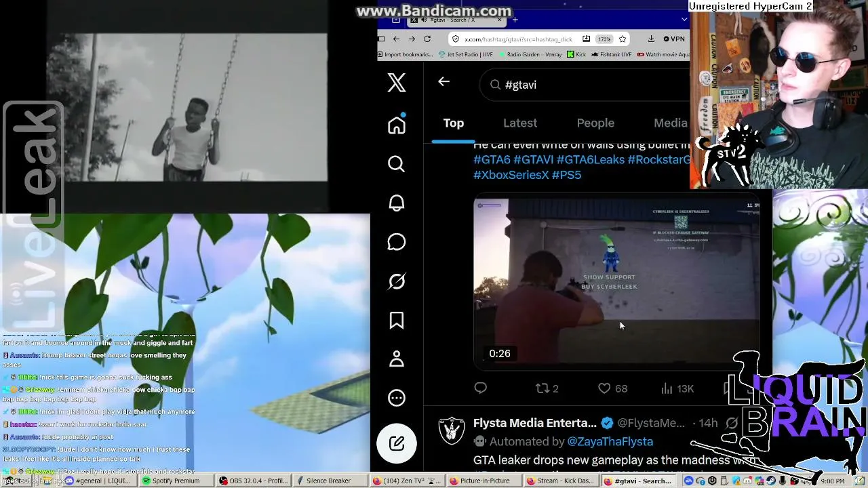This screenshot has width=868, height=488.
Task: Open the Notifications bell
Action: pyautogui.click(x=397, y=203)
